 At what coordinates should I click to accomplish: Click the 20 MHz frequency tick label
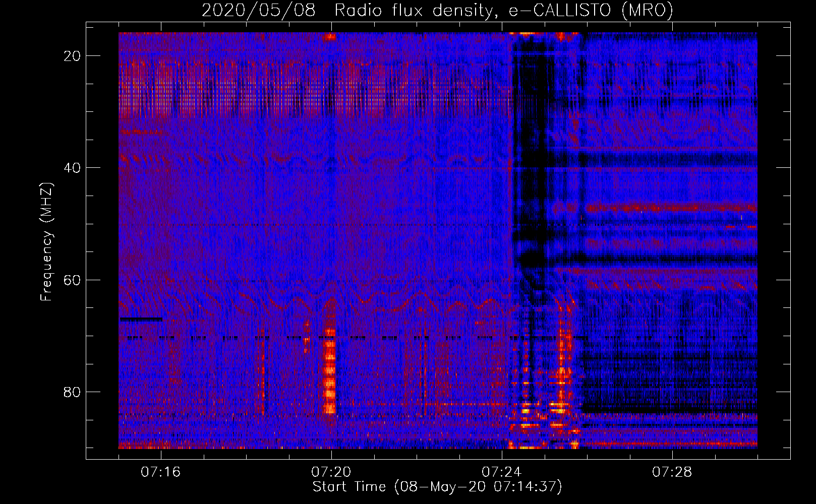(72, 56)
